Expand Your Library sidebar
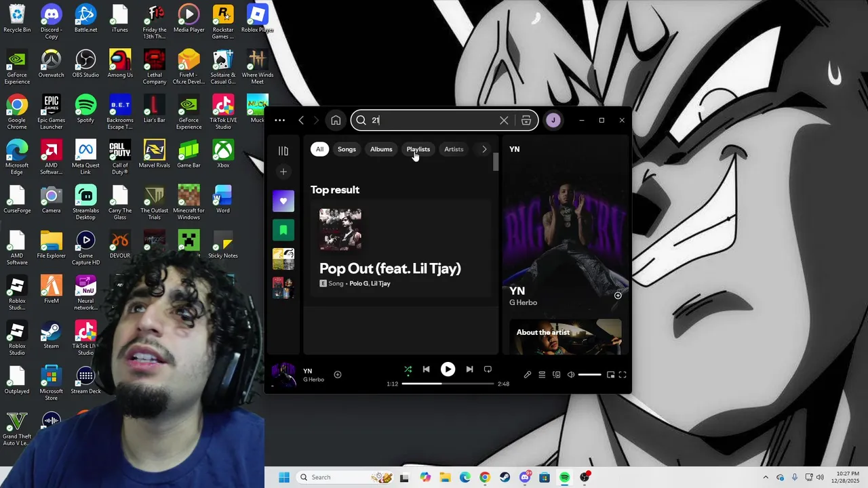This screenshot has height=488, width=868. point(283,151)
